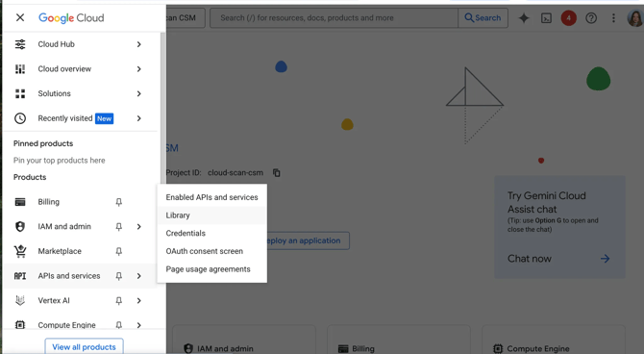The height and width of the screenshot is (354, 644).
Task: Open Credentials in the submenu
Action: tap(211, 233)
